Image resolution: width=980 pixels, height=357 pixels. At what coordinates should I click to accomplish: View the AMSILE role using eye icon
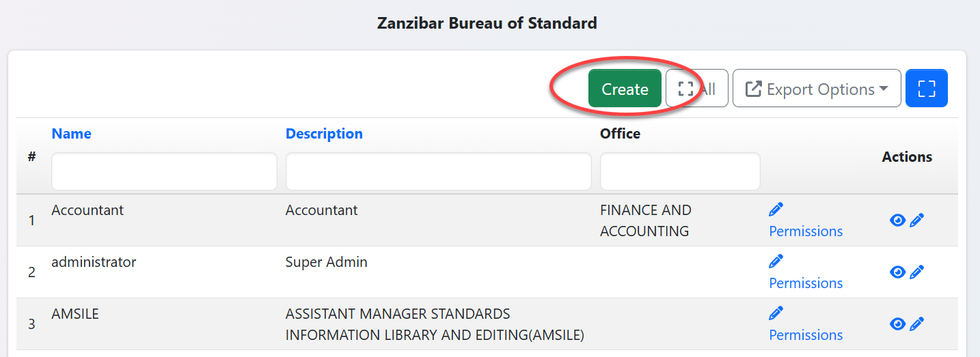coord(898,324)
